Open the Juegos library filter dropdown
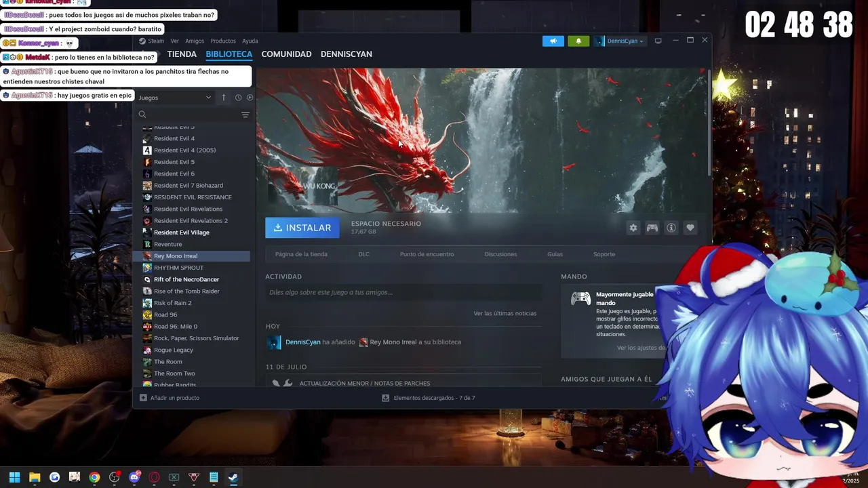 point(175,98)
